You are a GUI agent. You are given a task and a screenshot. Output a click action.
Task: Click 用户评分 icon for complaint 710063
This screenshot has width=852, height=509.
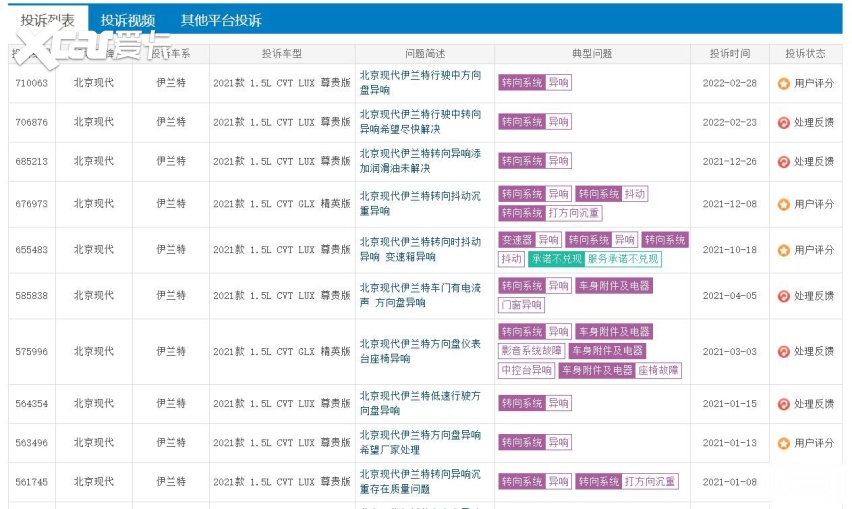[784, 84]
